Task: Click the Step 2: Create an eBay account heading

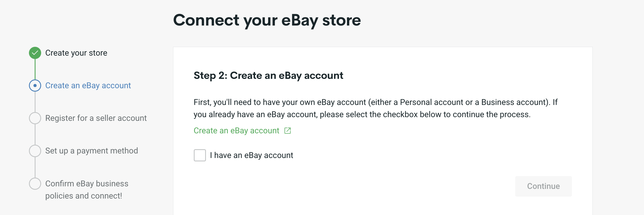Action: (x=268, y=75)
